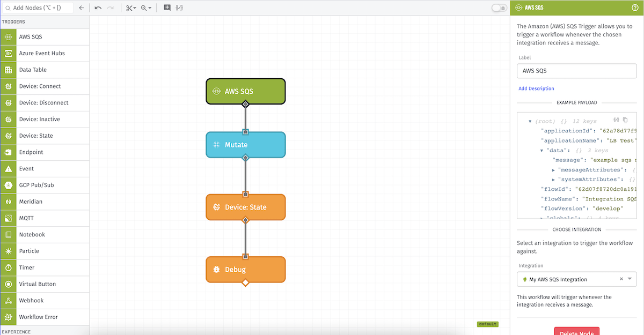Image resolution: width=644 pixels, height=335 pixels.
Task: Click the Device: Connect trigger icon
Action: [8, 86]
